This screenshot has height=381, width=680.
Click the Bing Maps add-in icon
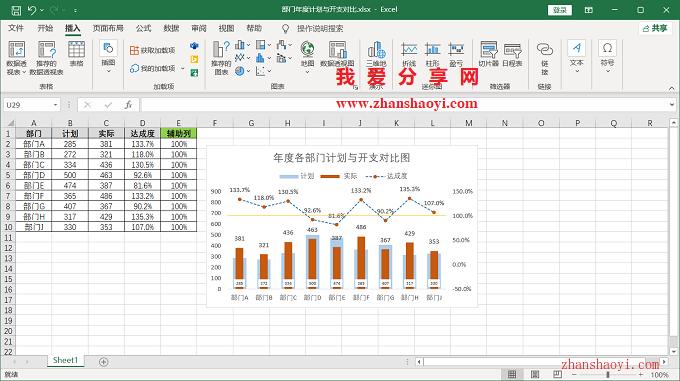click(x=194, y=59)
